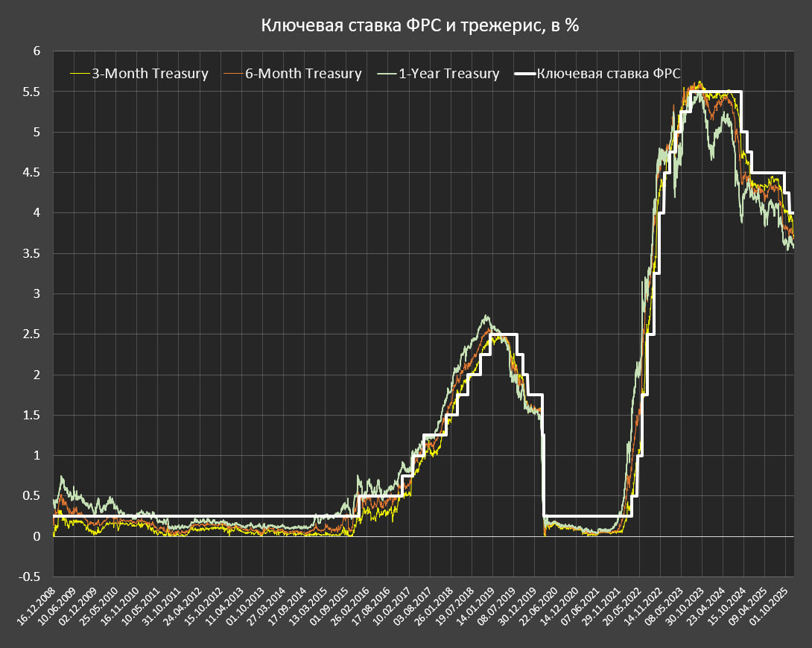Click the orange line marker in the legend
Image resolution: width=812 pixels, height=648 pixels.
coord(233,73)
